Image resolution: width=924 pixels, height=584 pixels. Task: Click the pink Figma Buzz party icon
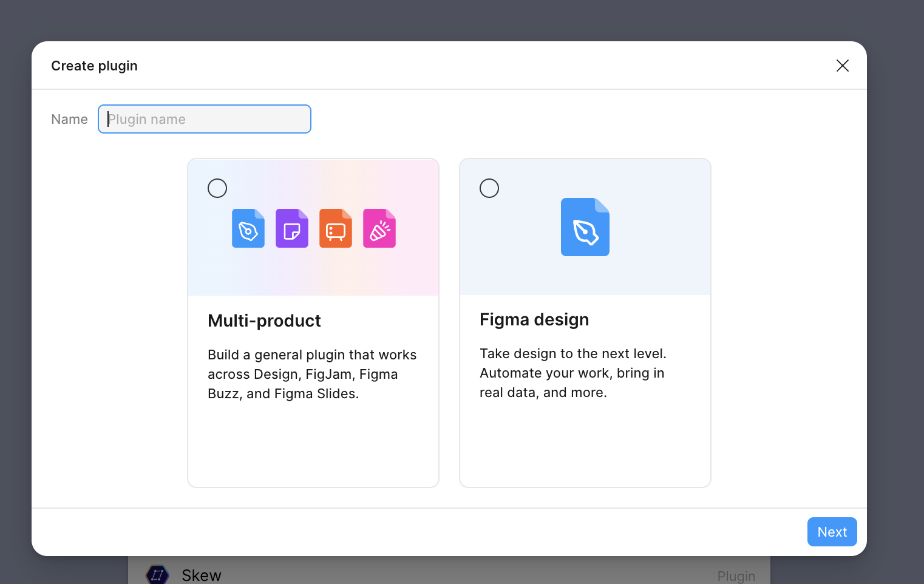[x=379, y=228]
